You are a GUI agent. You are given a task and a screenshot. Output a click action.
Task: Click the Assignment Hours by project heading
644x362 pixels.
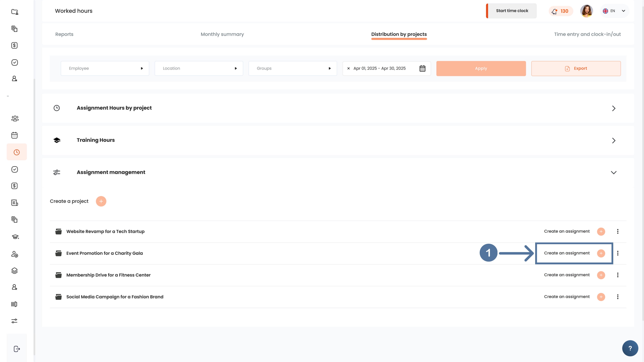click(114, 108)
